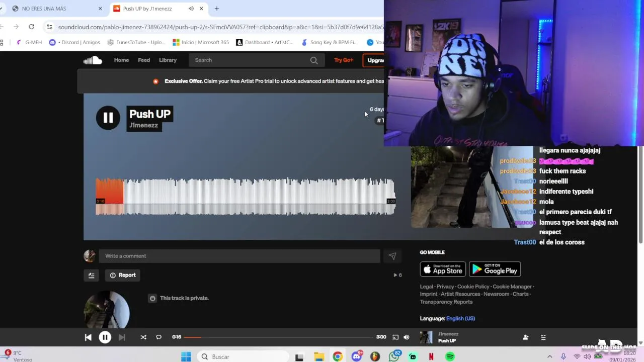The height and width of the screenshot is (362, 644).
Task: Click the Write a comment field
Action: (239, 256)
